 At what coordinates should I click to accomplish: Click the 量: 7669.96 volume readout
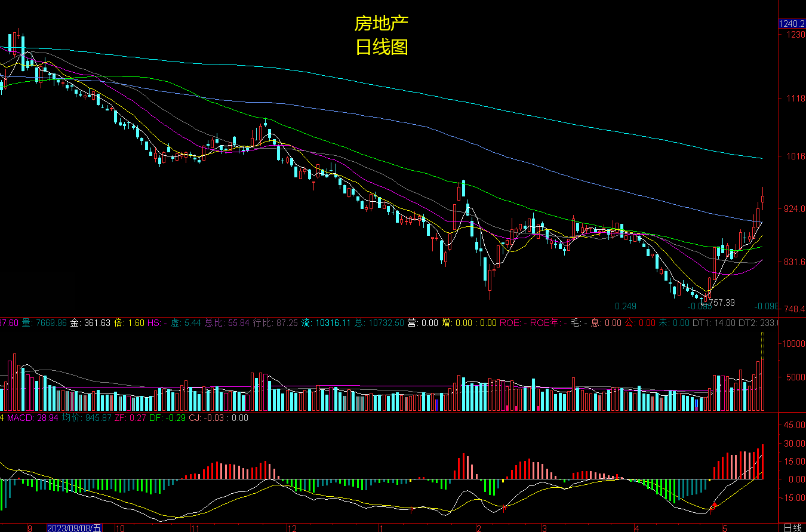(45, 323)
